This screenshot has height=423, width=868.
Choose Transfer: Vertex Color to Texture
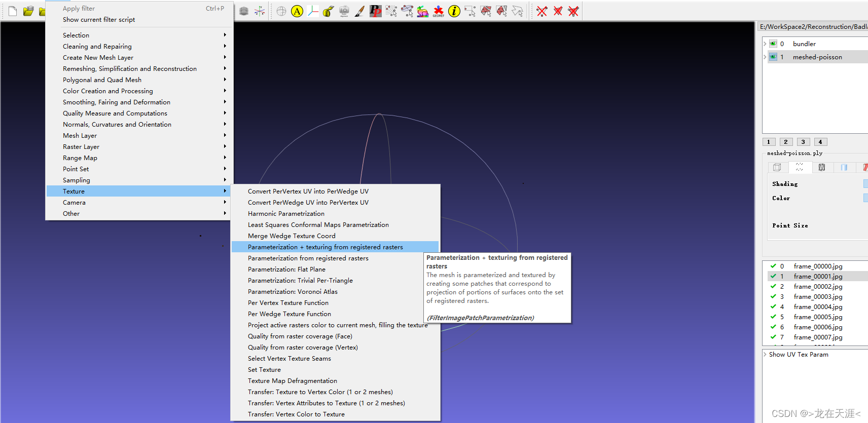(x=335, y=414)
